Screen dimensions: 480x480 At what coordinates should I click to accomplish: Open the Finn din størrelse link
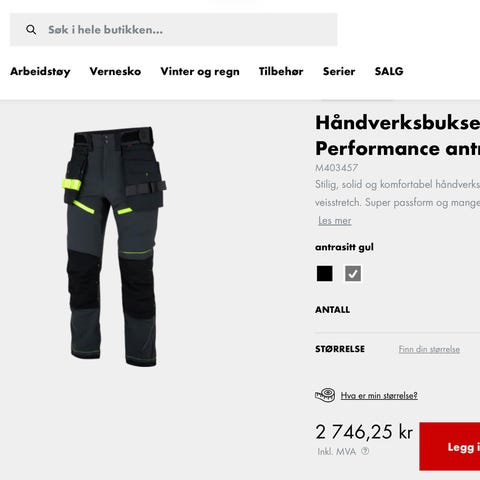pyautogui.click(x=429, y=349)
